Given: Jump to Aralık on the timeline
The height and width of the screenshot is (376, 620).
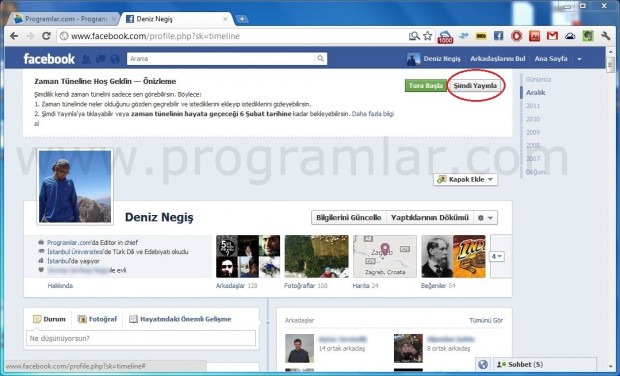Looking at the screenshot, I should pyautogui.click(x=535, y=93).
